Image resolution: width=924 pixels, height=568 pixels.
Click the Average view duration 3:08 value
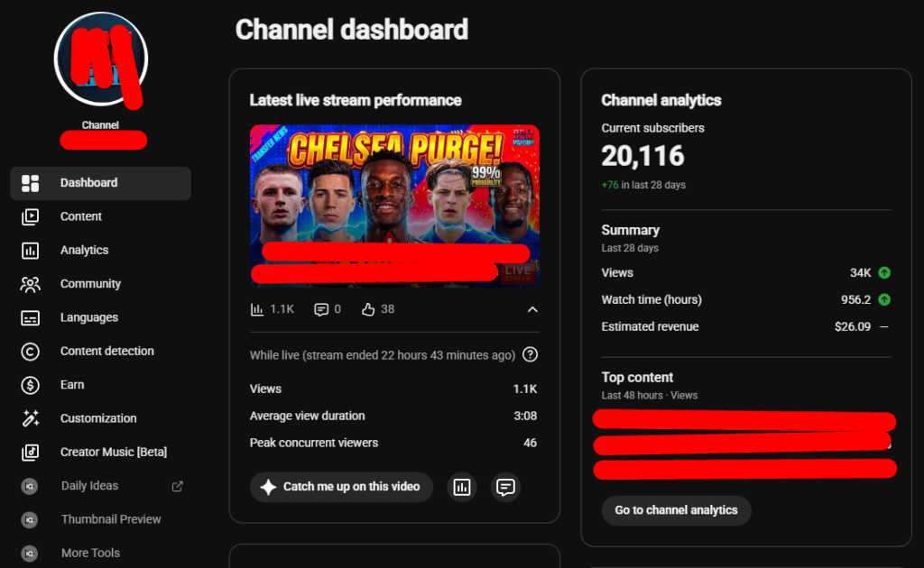pos(525,416)
